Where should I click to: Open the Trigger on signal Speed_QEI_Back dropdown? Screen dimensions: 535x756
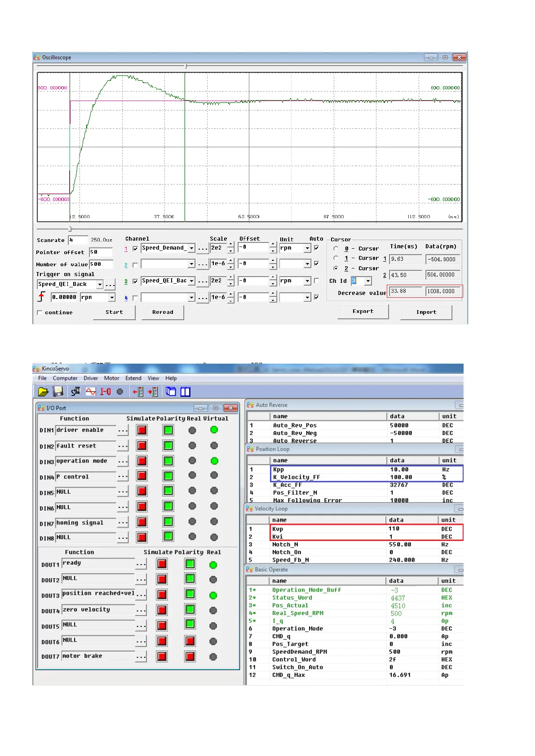point(100,285)
